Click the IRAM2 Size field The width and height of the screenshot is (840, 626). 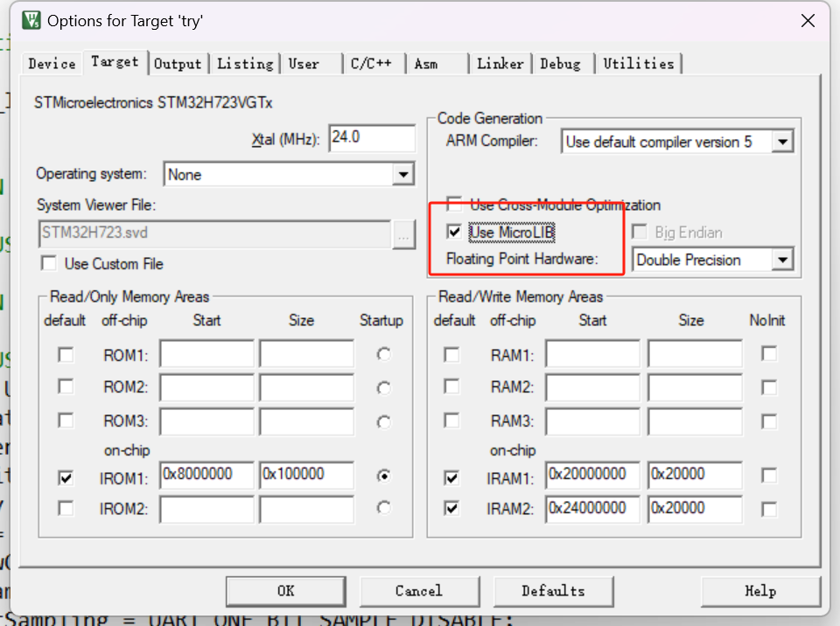click(x=695, y=509)
